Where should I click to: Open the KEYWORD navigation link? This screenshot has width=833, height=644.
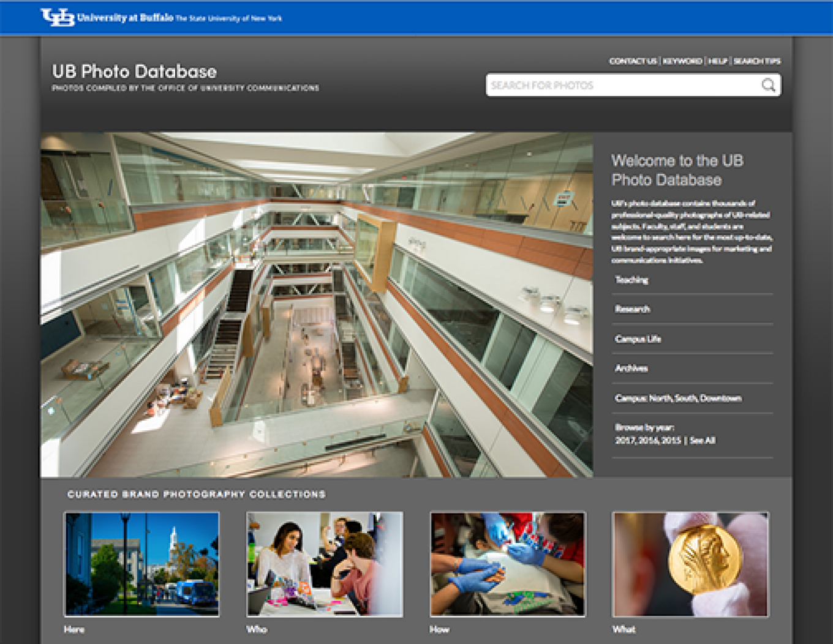click(x=683, y=61)
